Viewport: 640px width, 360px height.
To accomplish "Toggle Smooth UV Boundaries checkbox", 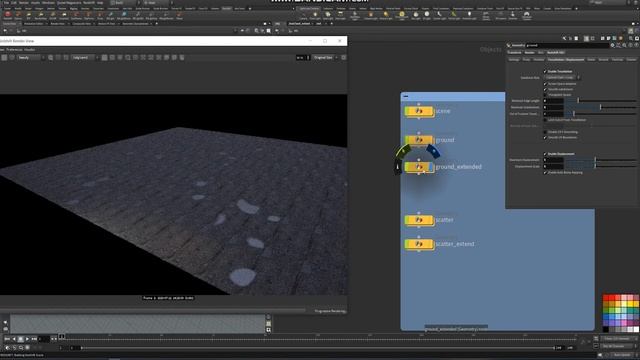I will 545,138.
